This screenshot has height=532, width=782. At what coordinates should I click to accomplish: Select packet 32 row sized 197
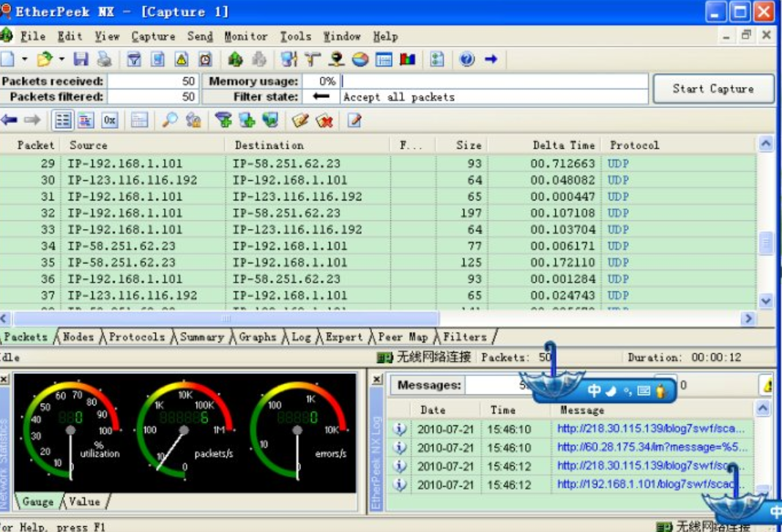(x=378, y=213)
